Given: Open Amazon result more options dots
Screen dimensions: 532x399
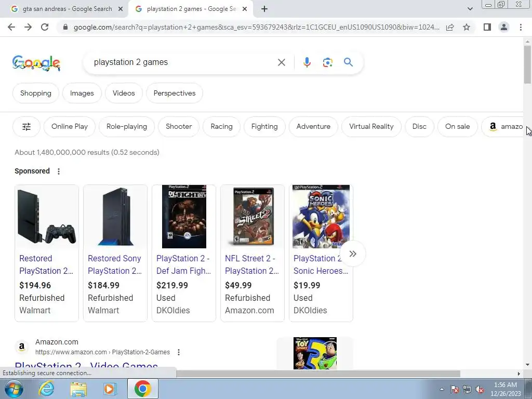Looking at the screenshot, I should (179, 352).
